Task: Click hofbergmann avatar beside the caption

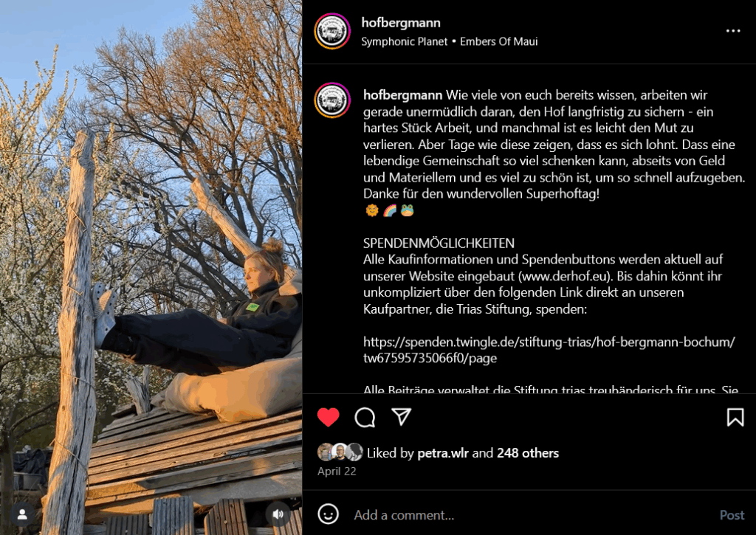Action: (x=332, y=100)
